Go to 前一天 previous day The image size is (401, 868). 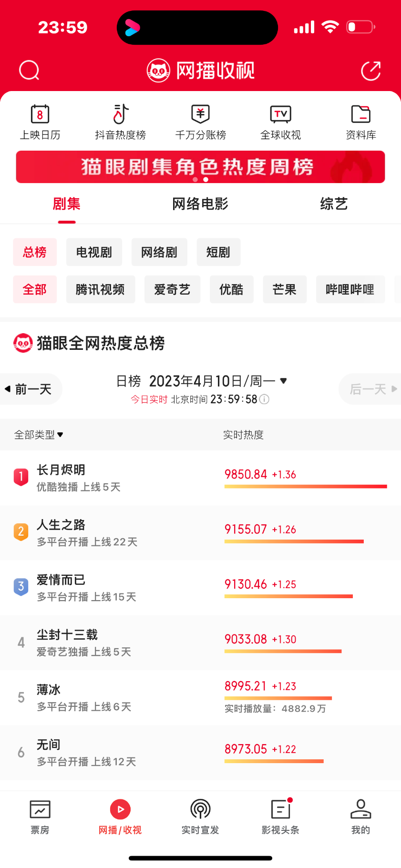30,389
